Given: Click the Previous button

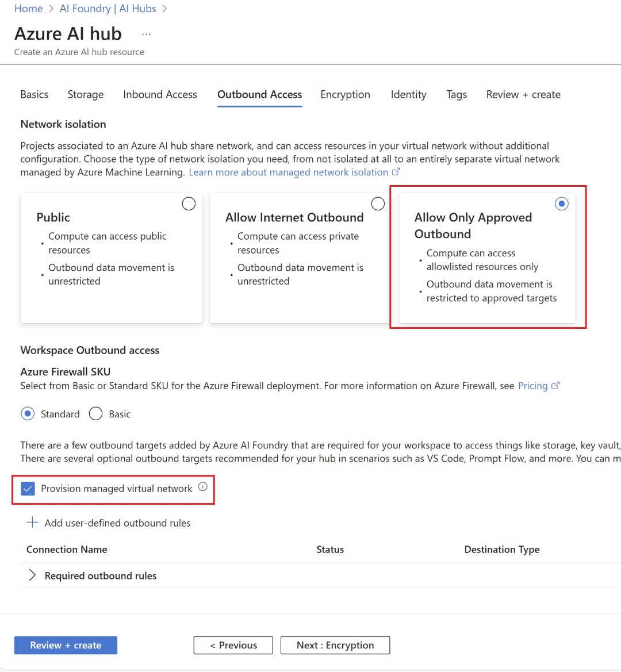Looking at the screenshot, I should [233, 645].
